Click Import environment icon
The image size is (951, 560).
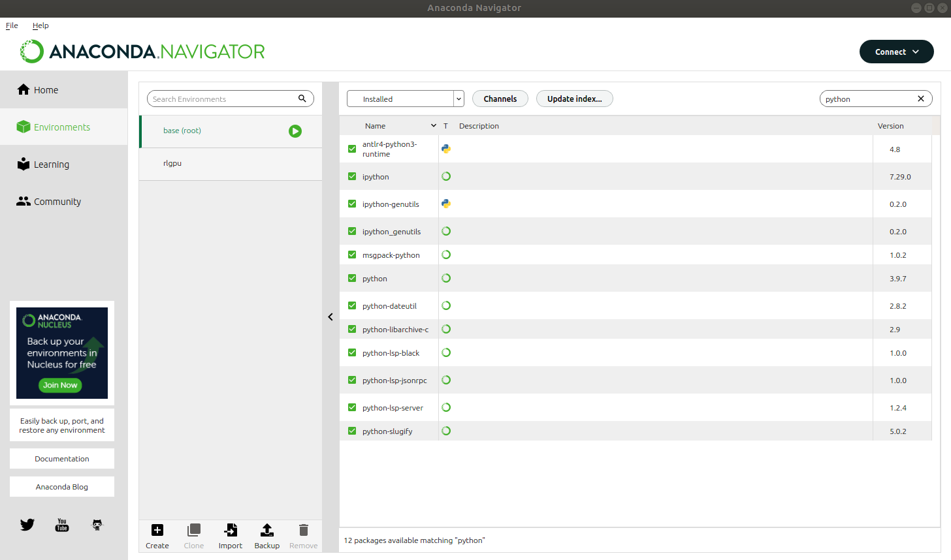[x=231, y=530]
